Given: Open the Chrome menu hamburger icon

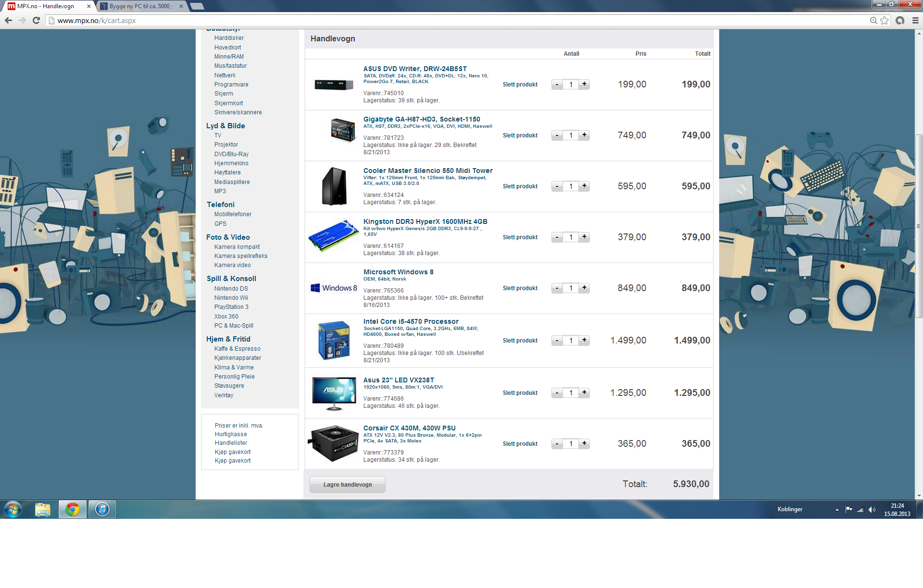Looking at the screenshot, I should pyautogui.click(x=915, y=20).
